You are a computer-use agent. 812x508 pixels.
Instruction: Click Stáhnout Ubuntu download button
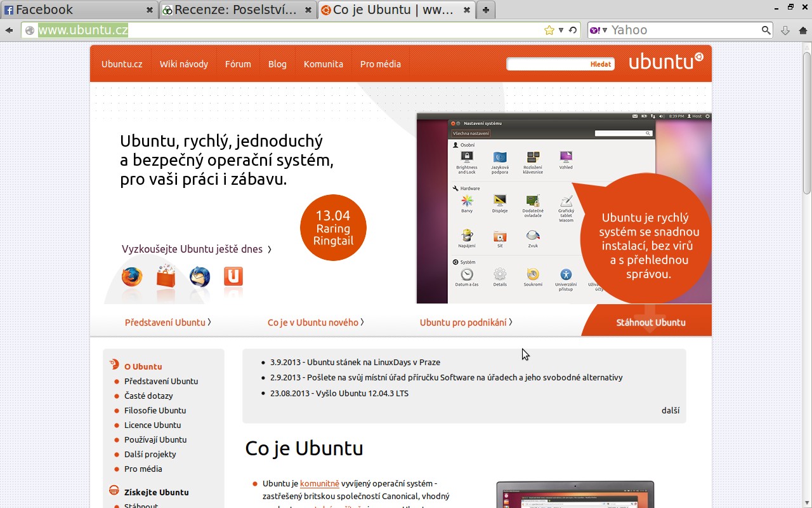click(x=651, y=323)
